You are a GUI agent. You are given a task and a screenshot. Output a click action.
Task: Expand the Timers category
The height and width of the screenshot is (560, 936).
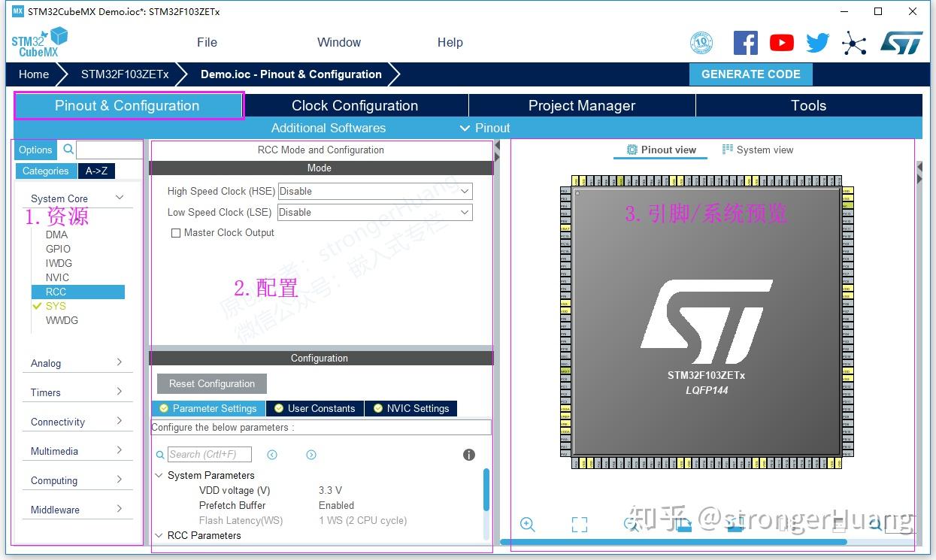(77, 392)
